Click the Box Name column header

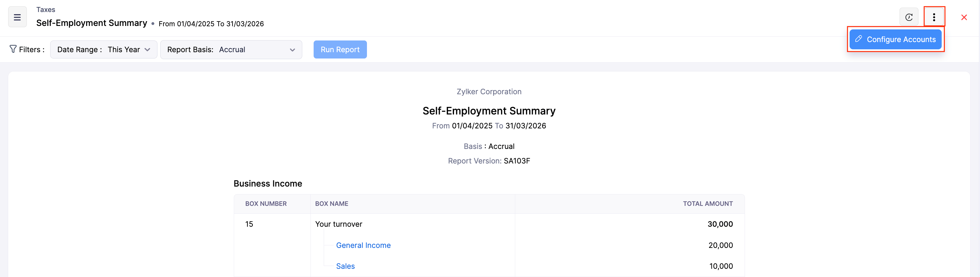pyautogui.click(x=331, y=204)
